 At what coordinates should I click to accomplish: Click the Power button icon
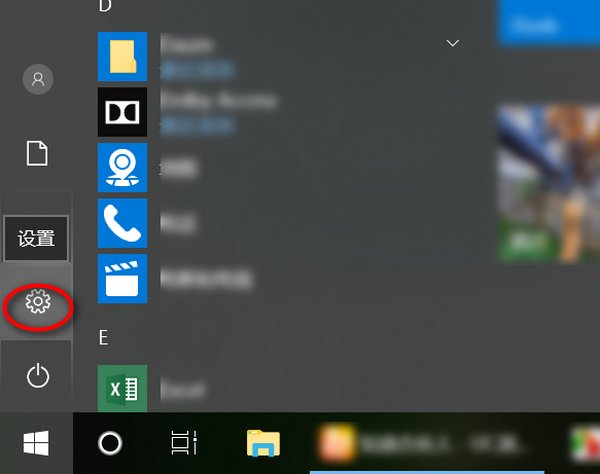[37, 376]
